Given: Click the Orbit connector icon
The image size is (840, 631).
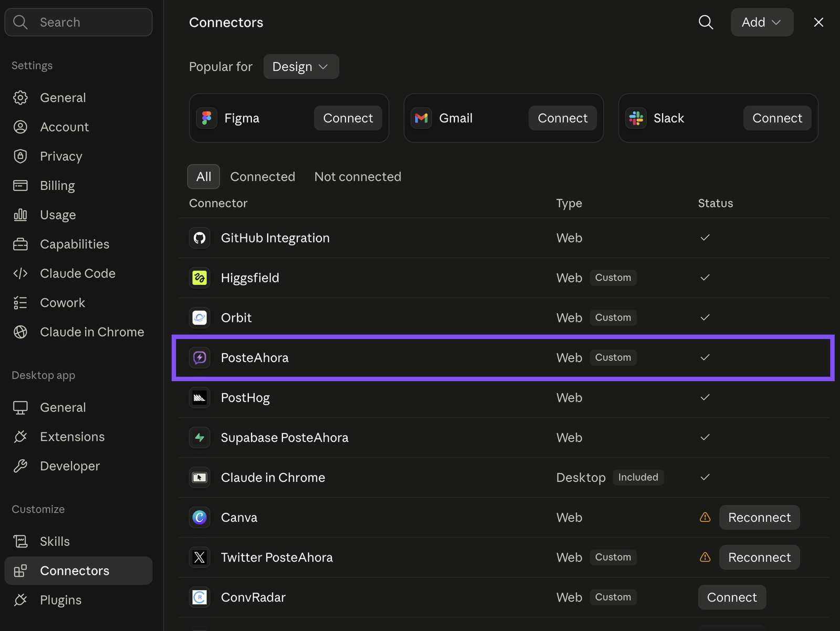Looking at the screenshot, I should click(199, 318).
